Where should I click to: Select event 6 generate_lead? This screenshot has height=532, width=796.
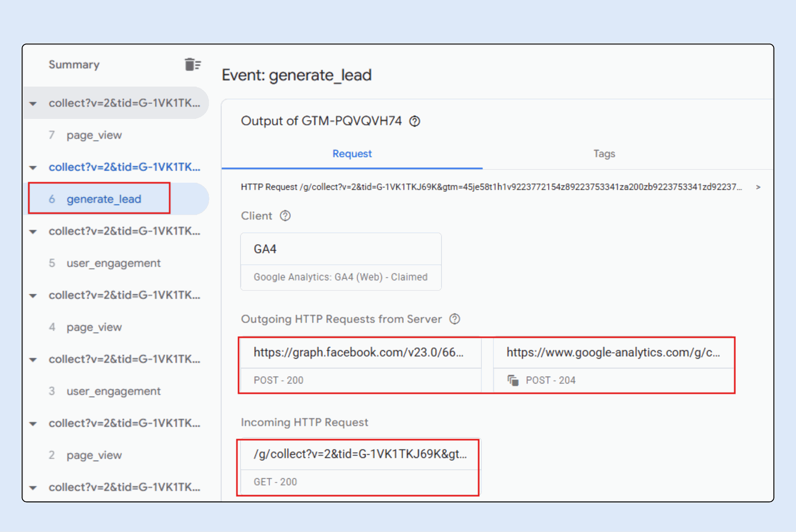pos(104,199)
